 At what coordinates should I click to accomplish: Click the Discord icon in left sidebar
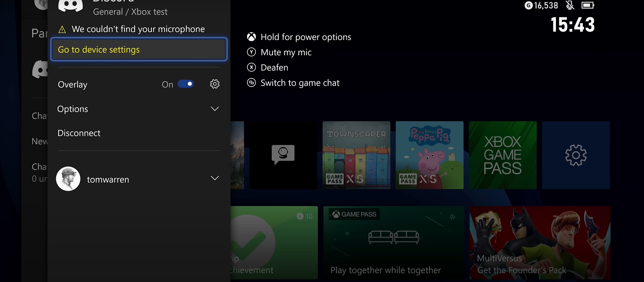coord(40,69)
